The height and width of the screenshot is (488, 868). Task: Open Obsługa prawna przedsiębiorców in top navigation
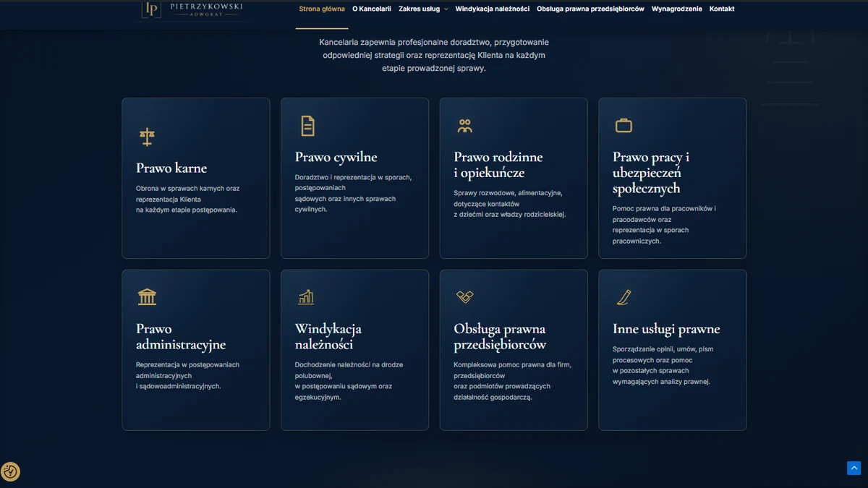point(590,9)
